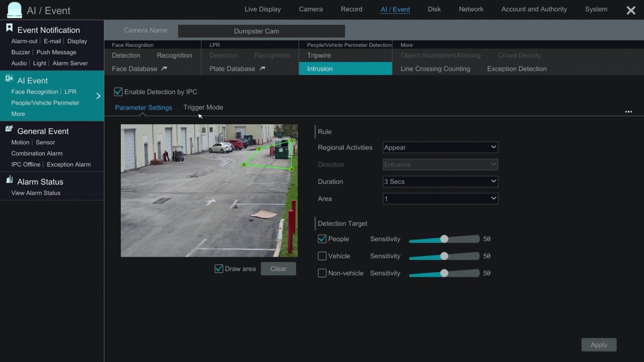The image size is (644, 362).
Task: Disable the Enable Detection by IPC checkbox
Action: pyautogui.click(x=118, y=92)
